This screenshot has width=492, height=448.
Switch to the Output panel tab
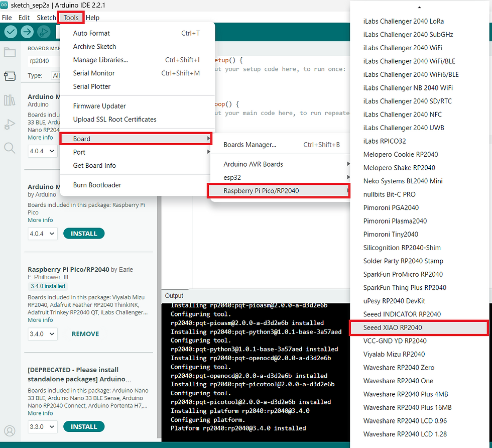[174, 296]
